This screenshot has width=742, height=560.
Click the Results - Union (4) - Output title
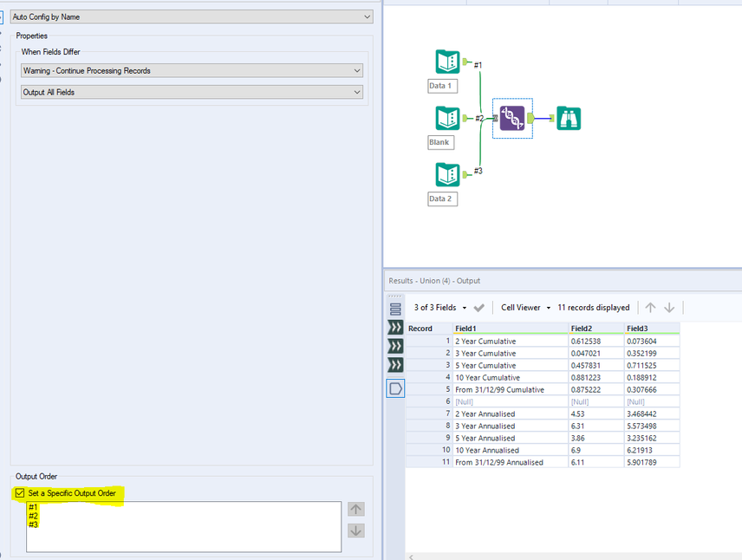(434, 281)
